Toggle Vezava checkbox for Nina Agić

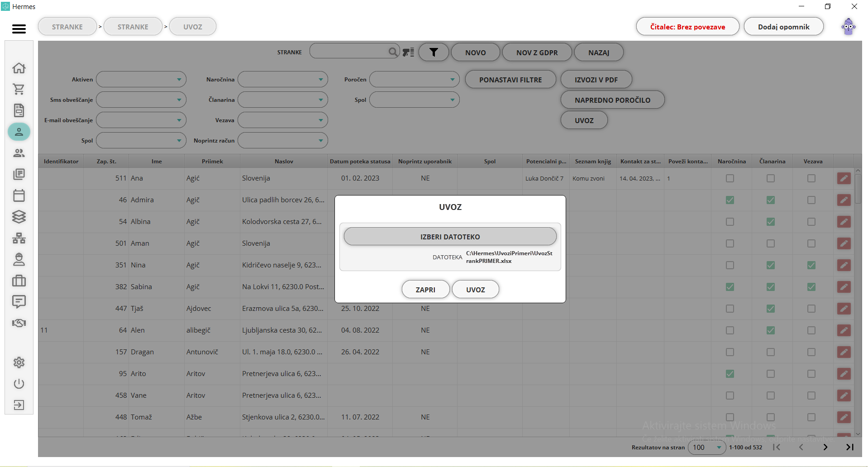point(811,265)
